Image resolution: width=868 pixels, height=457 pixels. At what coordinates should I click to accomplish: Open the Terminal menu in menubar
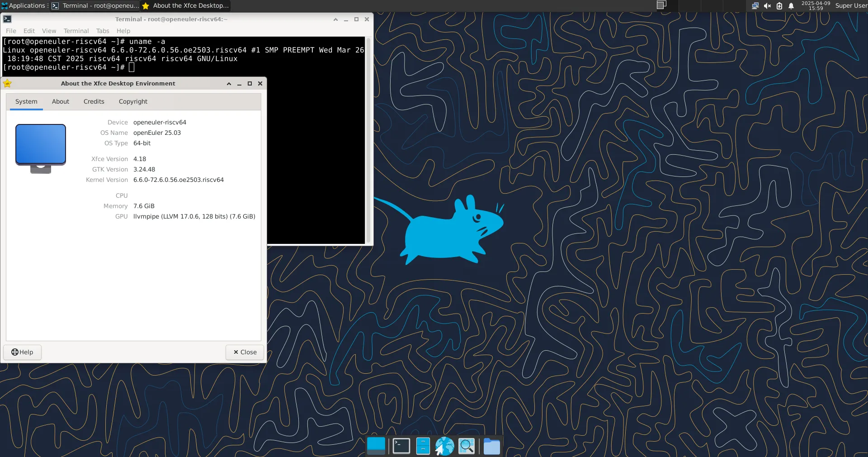click(76, 31)
